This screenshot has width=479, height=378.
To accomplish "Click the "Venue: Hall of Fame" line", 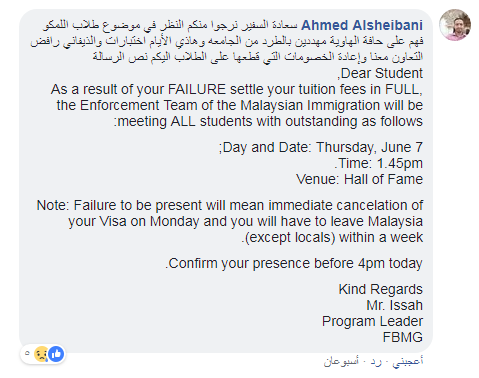I will (x=359, y=179).
